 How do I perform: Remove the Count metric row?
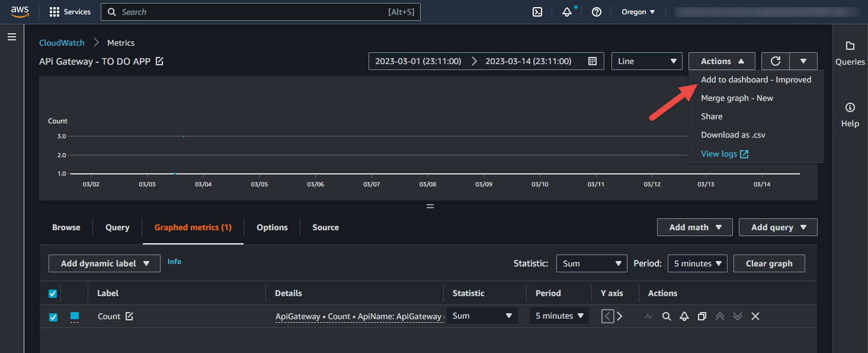[755, 316]
